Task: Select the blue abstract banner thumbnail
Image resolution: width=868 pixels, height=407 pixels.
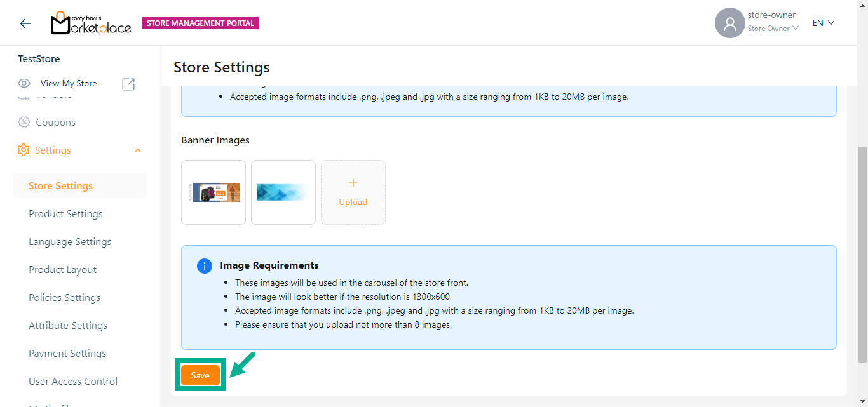Action: (x=283, y=192)
